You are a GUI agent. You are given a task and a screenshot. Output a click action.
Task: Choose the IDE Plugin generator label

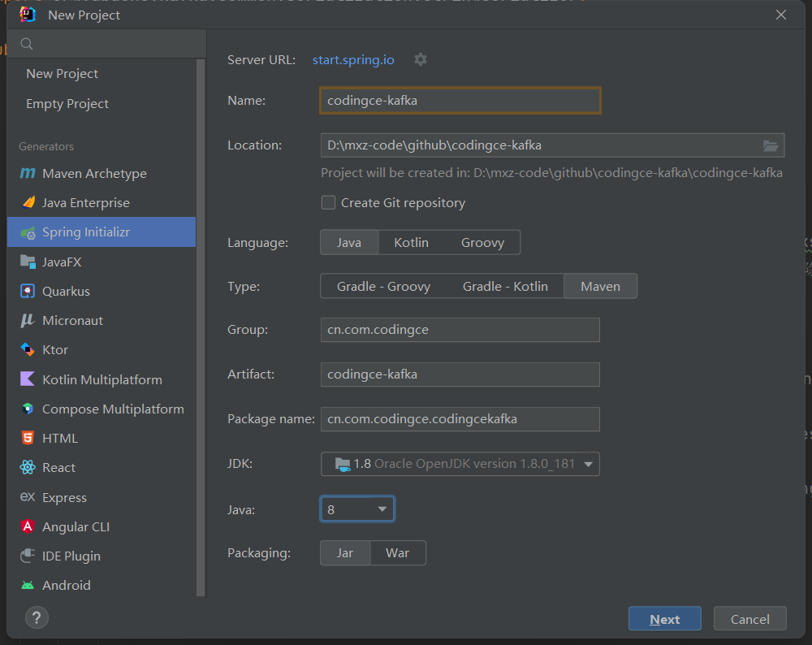pos(71,556)
